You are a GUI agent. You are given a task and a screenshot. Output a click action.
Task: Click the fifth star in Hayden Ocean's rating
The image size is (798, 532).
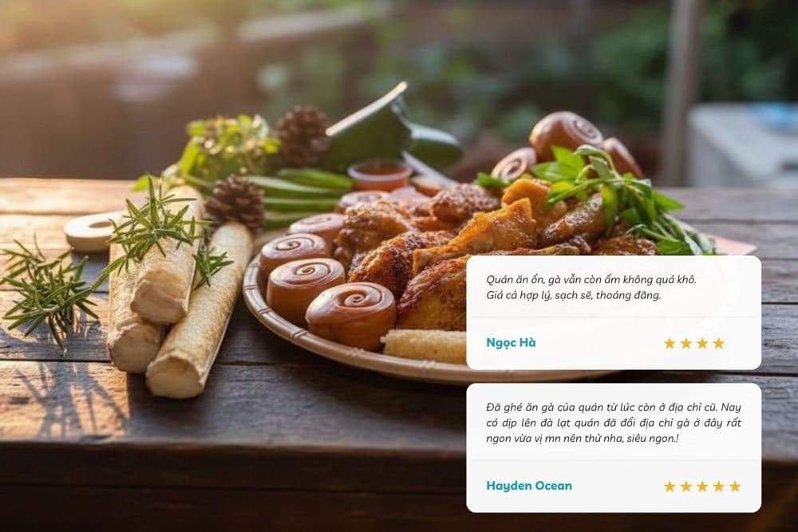click(735, 487)
